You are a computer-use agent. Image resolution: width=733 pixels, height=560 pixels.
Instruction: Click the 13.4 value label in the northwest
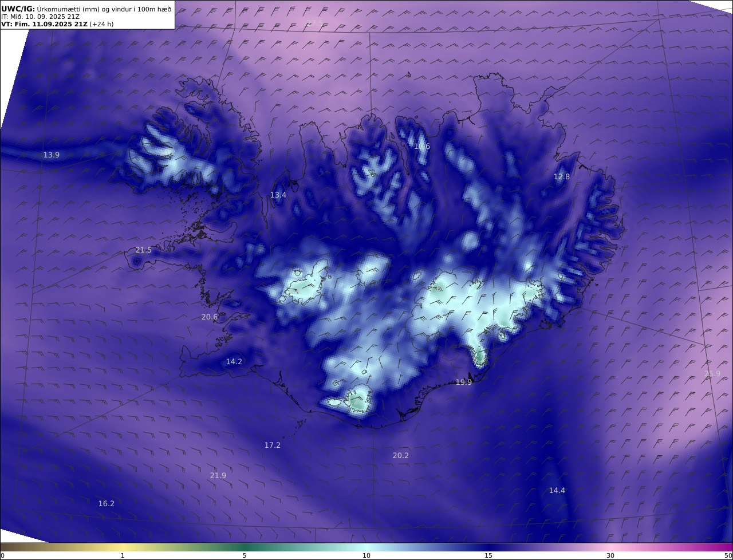coord(278,195)
